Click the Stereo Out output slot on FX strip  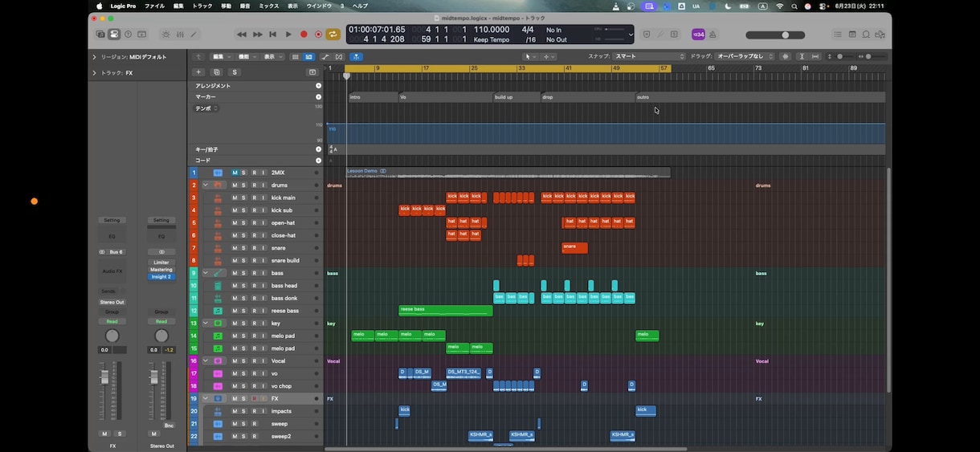pos(112,302)
